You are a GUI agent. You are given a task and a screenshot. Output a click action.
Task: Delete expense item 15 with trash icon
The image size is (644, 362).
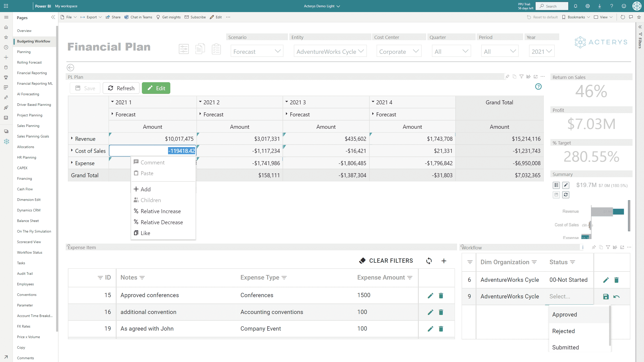click(441, 295)
